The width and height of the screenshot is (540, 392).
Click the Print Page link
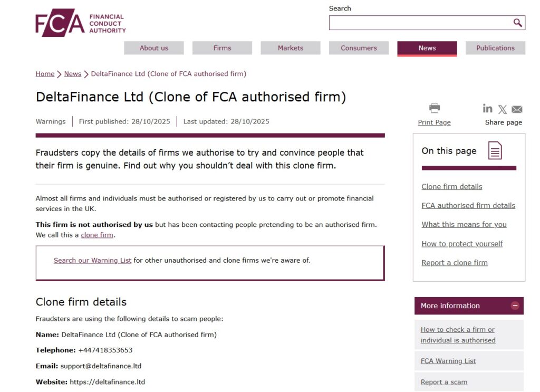[434, 122]
